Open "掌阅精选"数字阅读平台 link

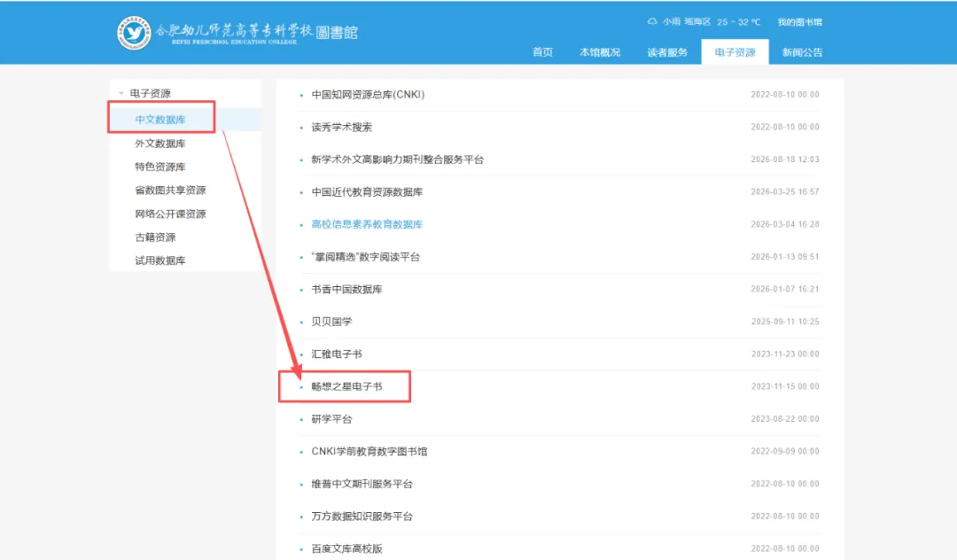pyautogui.click(x=366, y=257)
